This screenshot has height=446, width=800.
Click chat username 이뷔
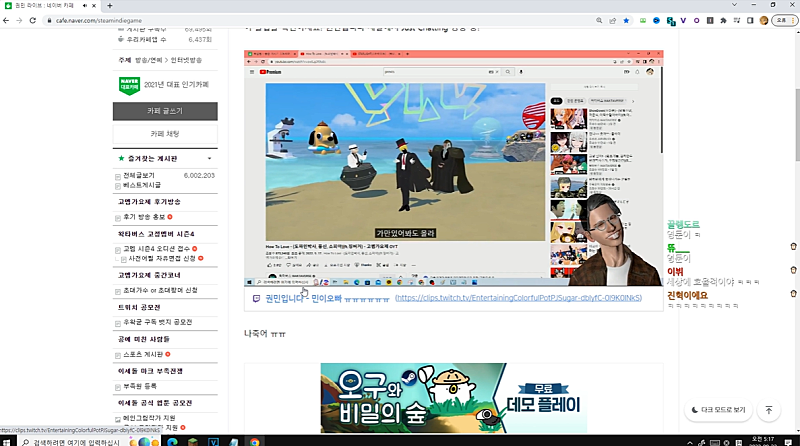coord(675,271)
